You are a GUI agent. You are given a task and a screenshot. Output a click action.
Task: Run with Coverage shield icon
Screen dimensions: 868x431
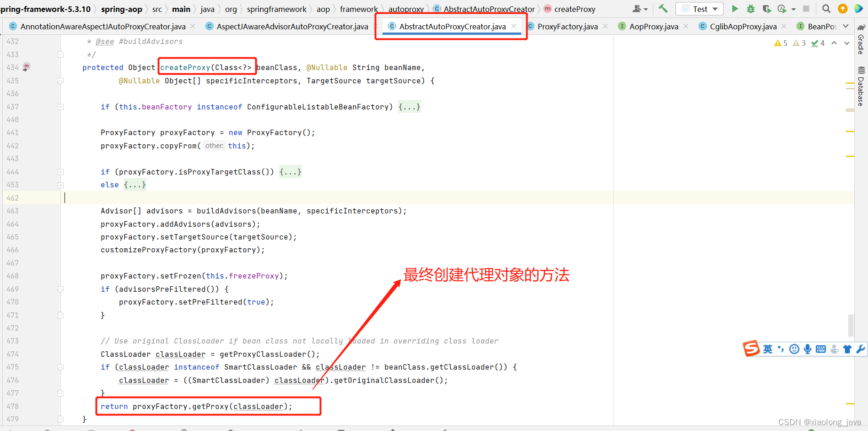(766, 9)
